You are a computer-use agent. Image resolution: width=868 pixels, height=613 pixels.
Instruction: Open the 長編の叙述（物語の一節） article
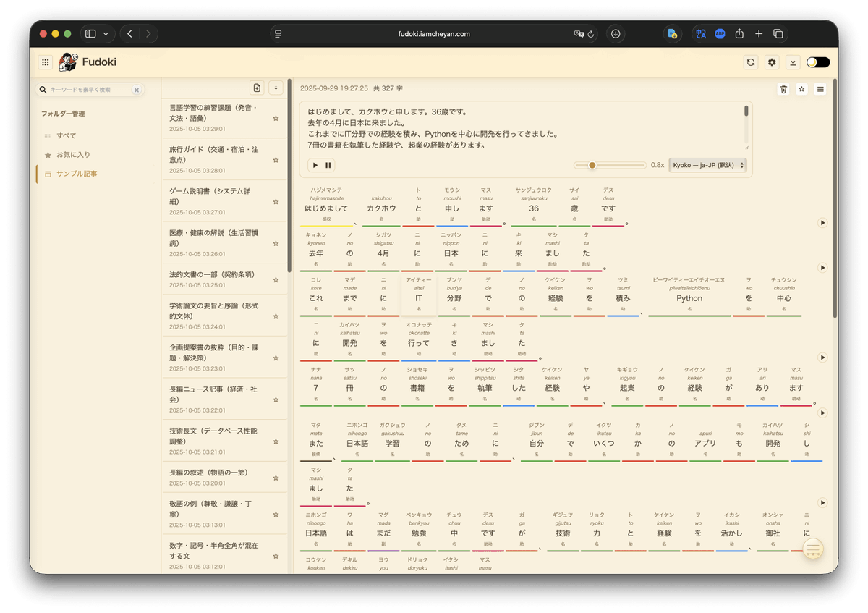(x=224, y=478)
